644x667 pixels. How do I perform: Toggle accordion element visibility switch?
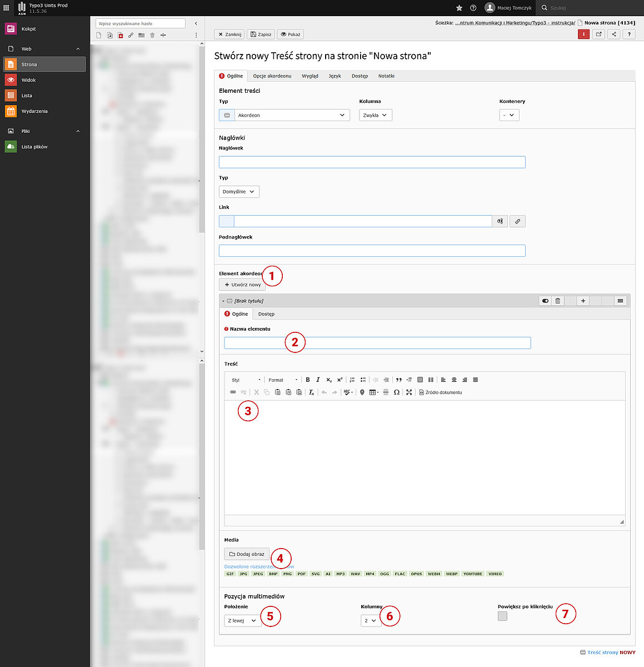(545, 301)
